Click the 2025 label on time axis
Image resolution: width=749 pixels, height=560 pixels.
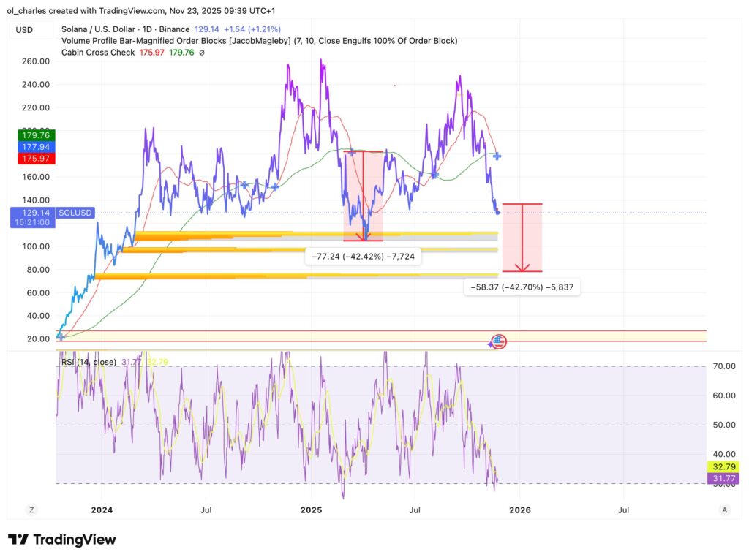tap(311, 509)
